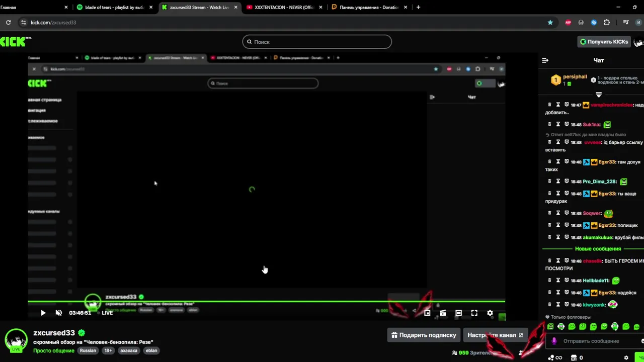Unmute the stream player volume
Image resolution: width=644 pixels, height=362 pixels.
[x=58, y=313]
